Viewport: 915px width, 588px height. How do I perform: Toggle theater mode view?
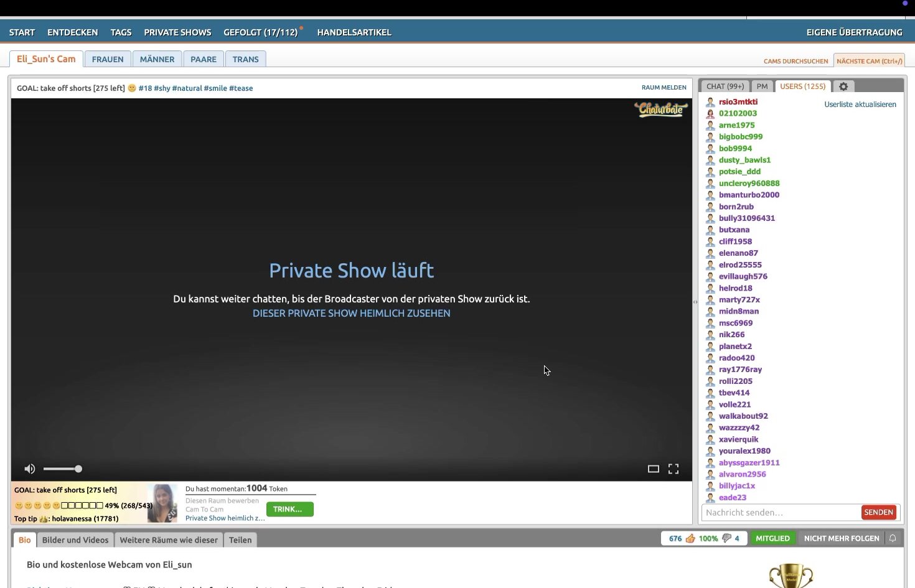653,469
